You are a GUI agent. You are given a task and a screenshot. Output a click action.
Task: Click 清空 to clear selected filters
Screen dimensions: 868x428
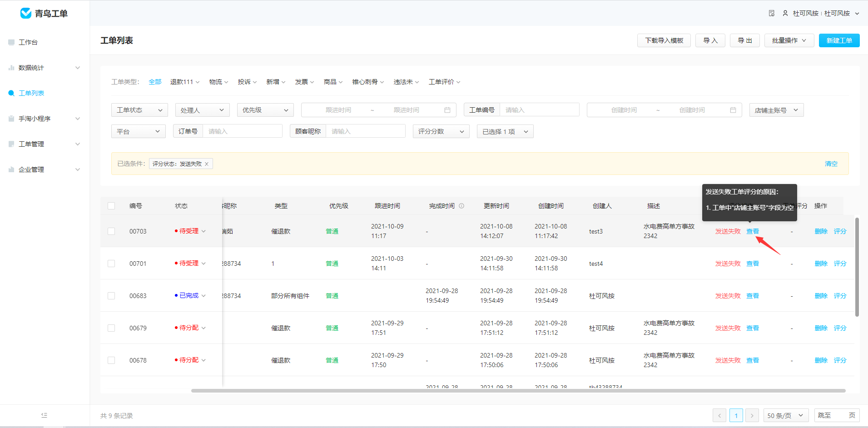[831, 164]
